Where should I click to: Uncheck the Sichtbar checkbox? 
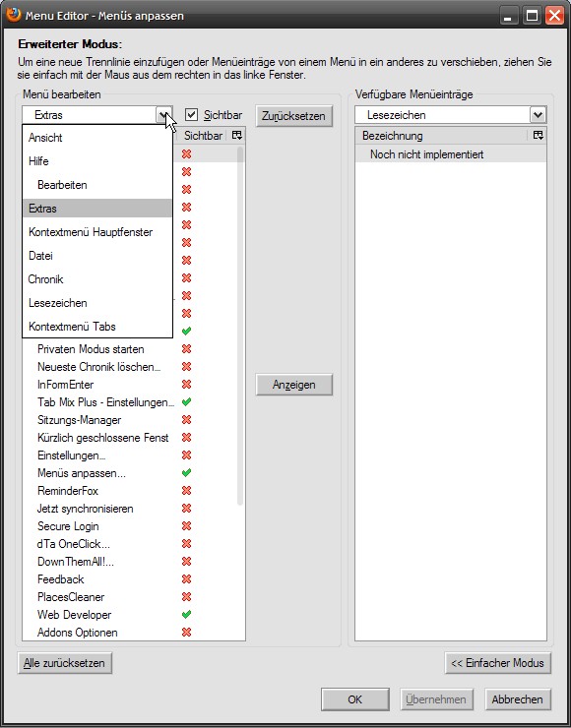pos(191,115)
